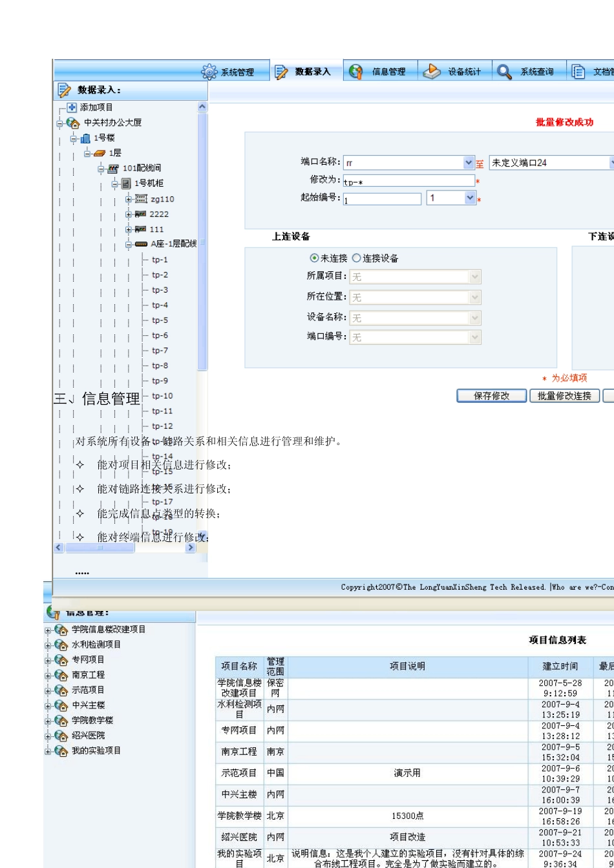Expand the 我的实验项目 tree node

point(47,750)
